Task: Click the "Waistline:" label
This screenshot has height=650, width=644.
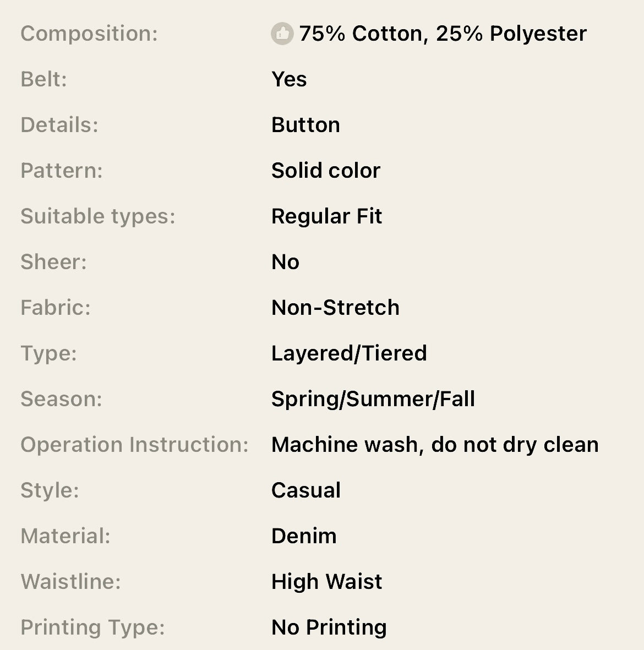Action: click(70, 582)
